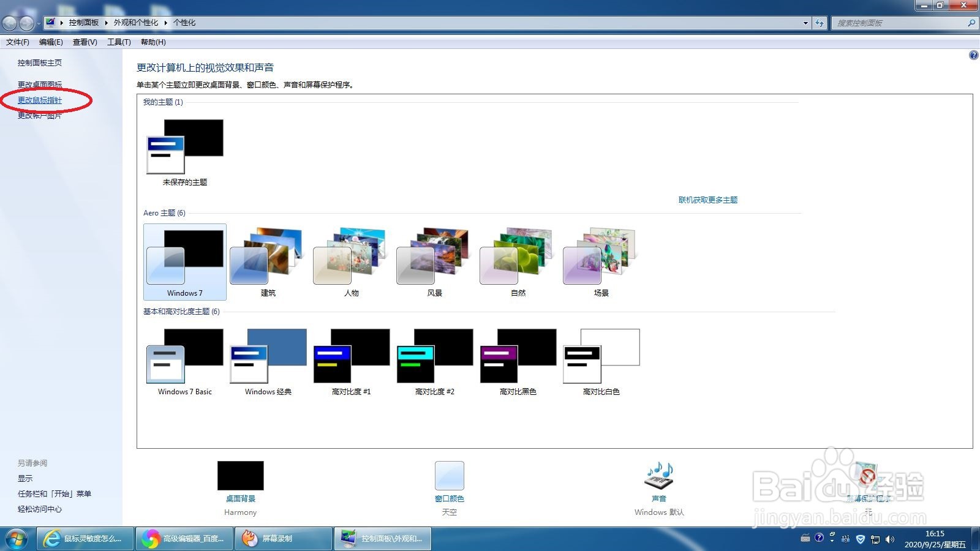The width and height of the screenshot is (980, 551).
Task: Click the 外观和个性化 breadcrumb segment
Action: click(x=136, y=23)
